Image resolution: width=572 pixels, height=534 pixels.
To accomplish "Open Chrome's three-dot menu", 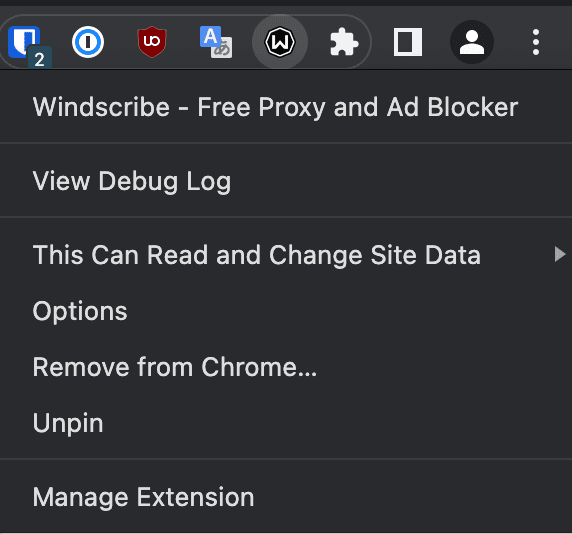I will click(x=536, y=42).
